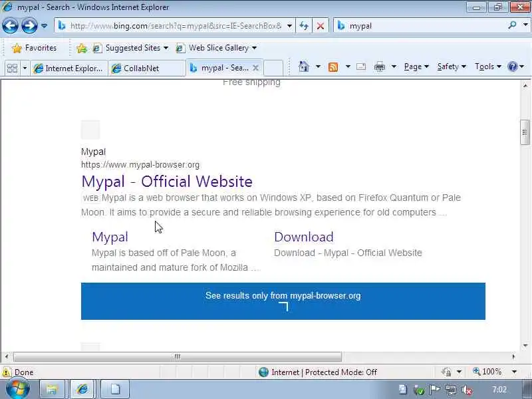Click vertical scrollbar up arrow
Screen dimensions: 532x399
click(525, 86)
